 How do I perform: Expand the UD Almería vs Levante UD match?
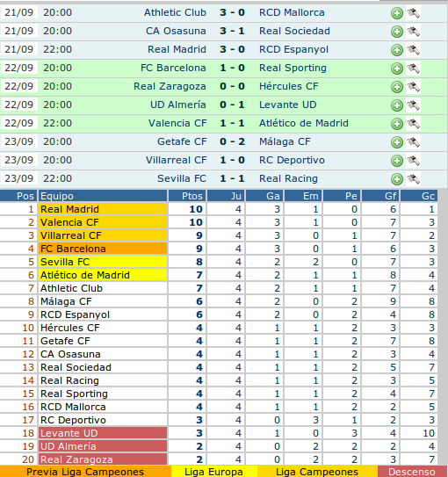[x=396, y=105]
